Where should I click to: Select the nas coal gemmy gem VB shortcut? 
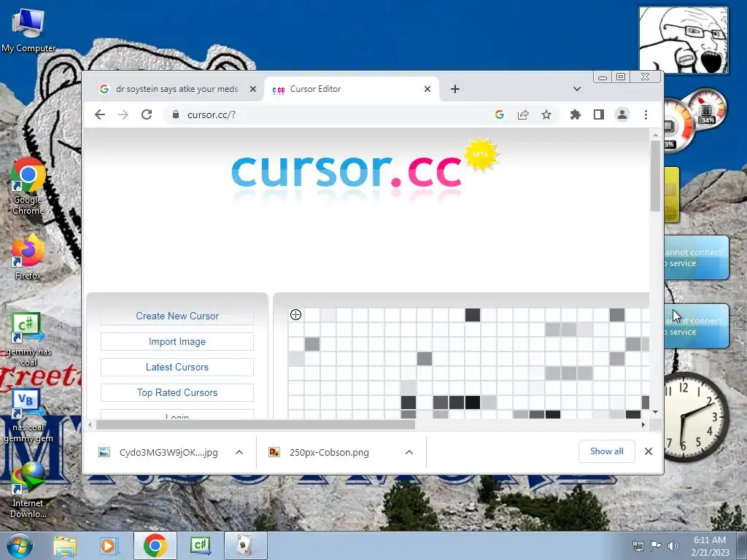click(28, 416)
